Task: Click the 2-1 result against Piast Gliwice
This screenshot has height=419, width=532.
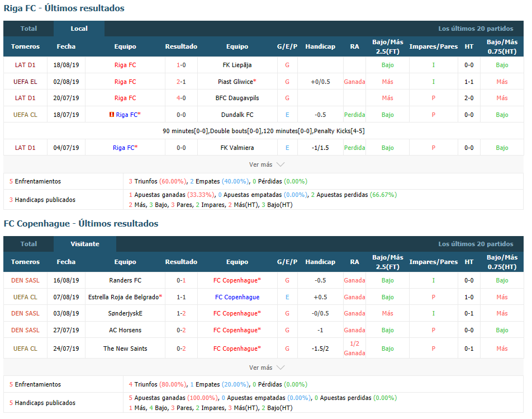Action: pyautogui.click(x=181, y=82)
